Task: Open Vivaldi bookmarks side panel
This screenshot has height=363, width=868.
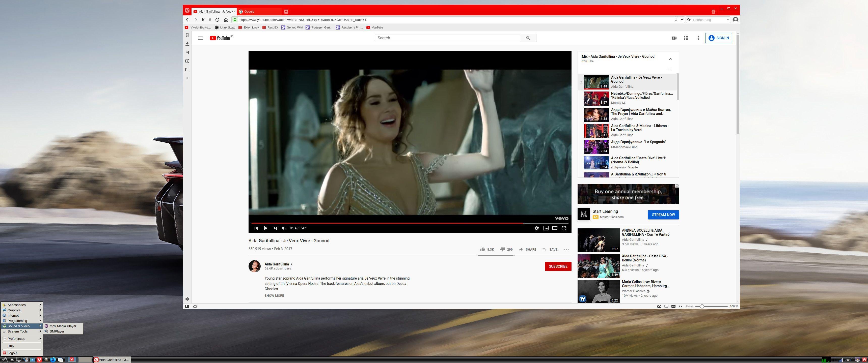Action: pyautogui.click(x=187, y=35)
